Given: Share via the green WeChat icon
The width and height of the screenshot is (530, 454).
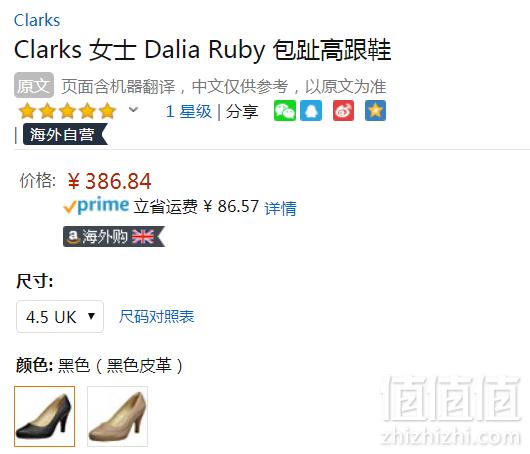Looking at the screenshot, I should [285, 111].
